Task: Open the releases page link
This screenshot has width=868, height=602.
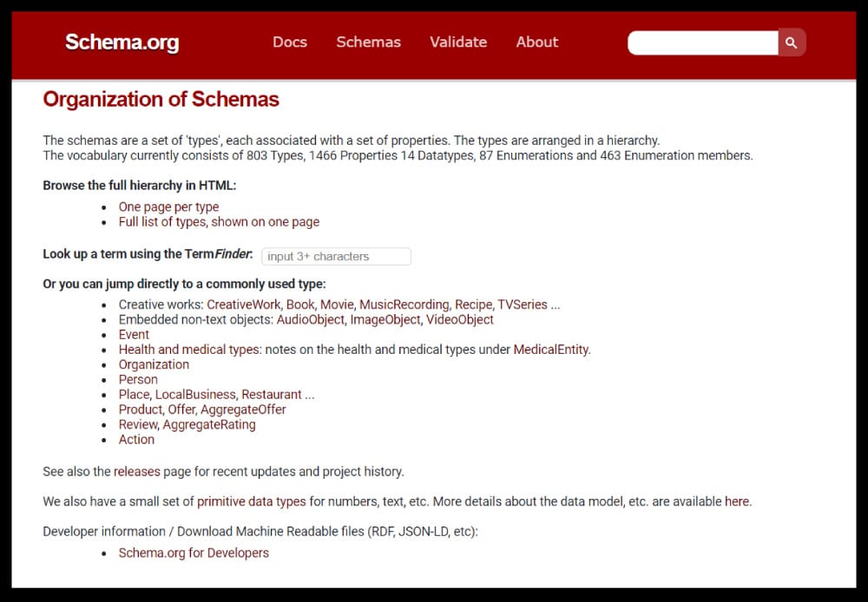Action: (x=138, y=471)
